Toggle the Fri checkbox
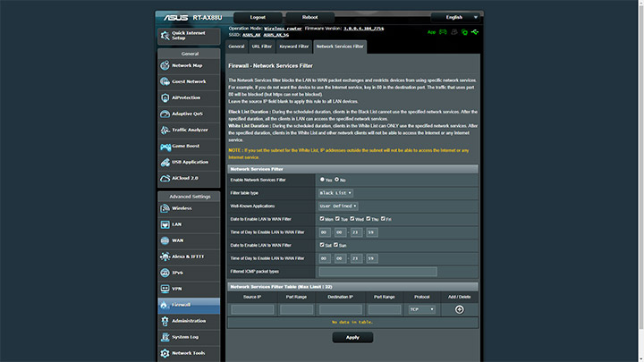 coord(383,219)
